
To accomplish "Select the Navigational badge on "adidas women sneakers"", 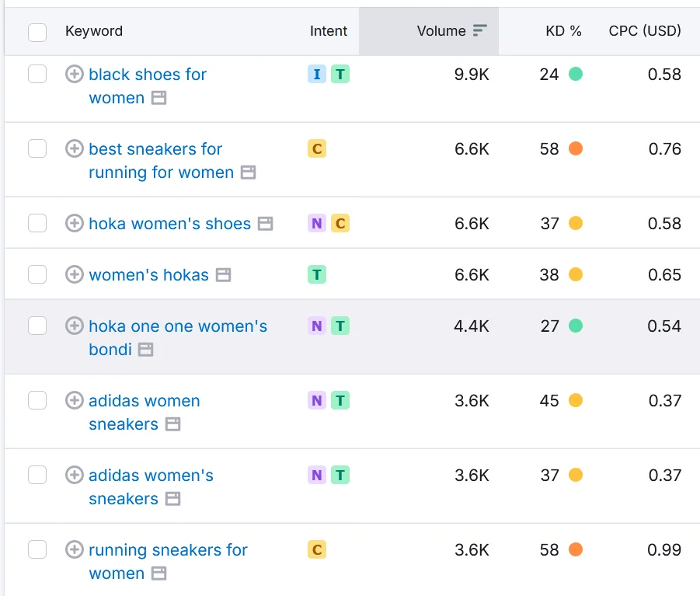I will (316, 400).
